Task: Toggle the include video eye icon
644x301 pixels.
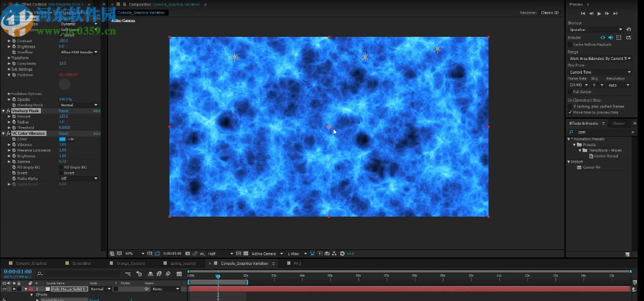Action: (602, 37)
